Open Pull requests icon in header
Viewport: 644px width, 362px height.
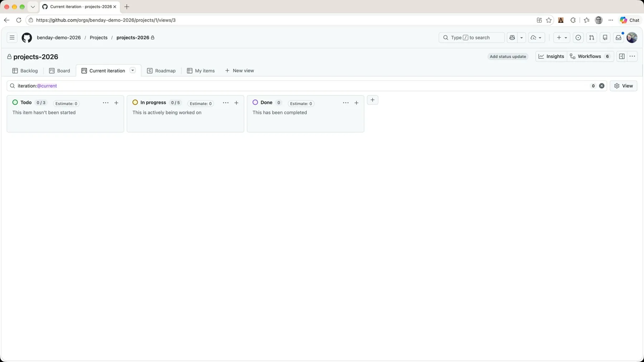pos(592,38)
